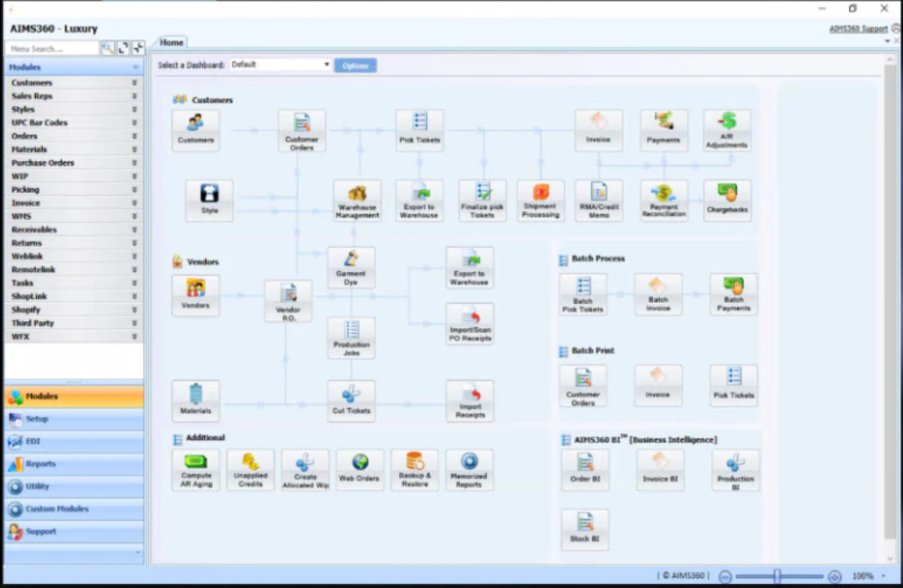Screen dimensions: 903x588
Task: Open Shipment Processing icon
Action: coord(541,200)
